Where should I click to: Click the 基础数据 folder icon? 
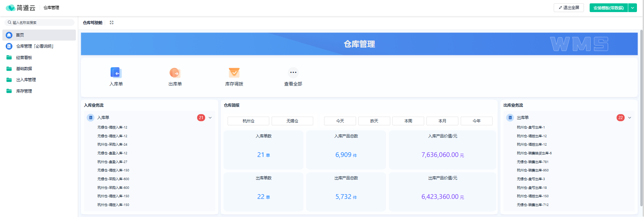9,69
